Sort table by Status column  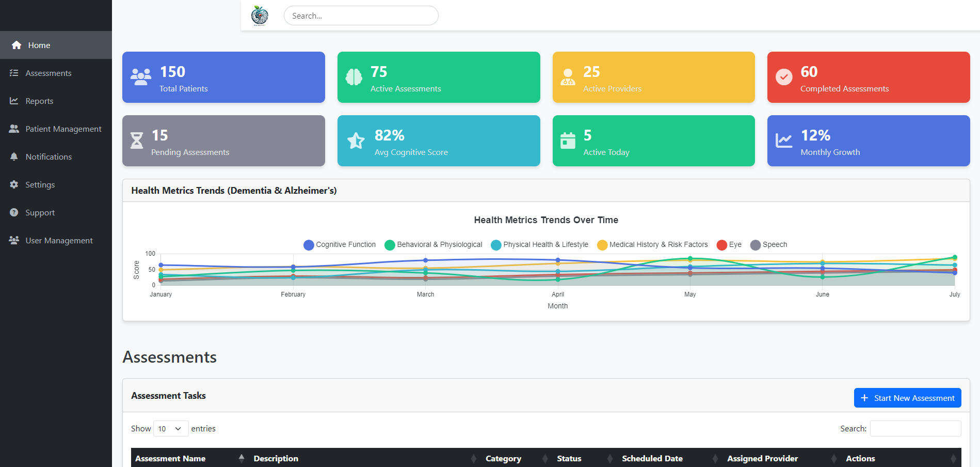point(585,458)
